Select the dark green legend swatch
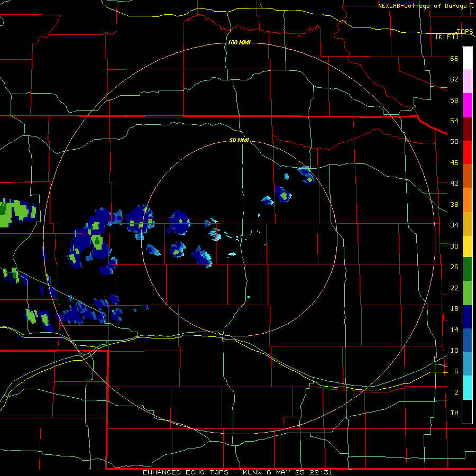Screen dimensions: 476x476 tap(467, 269)
